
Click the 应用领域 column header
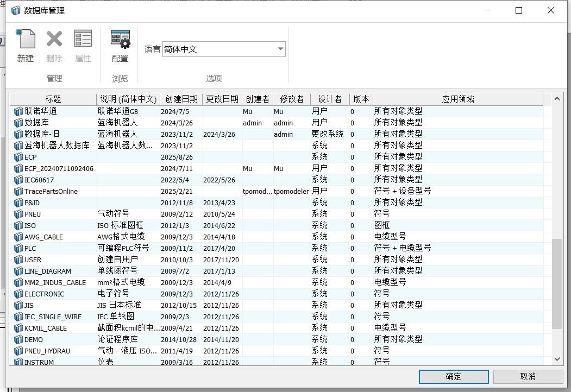tap(457, 99)
